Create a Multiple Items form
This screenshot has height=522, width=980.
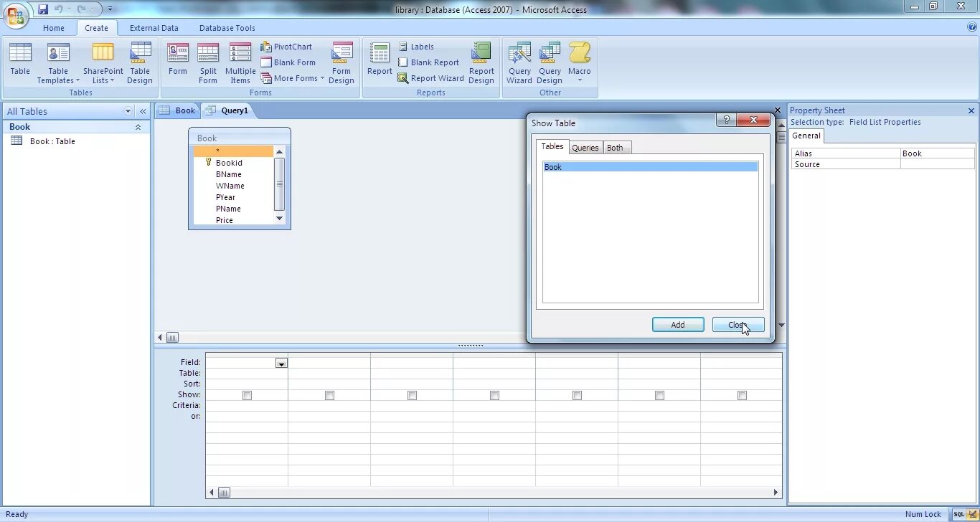(240, 63)
